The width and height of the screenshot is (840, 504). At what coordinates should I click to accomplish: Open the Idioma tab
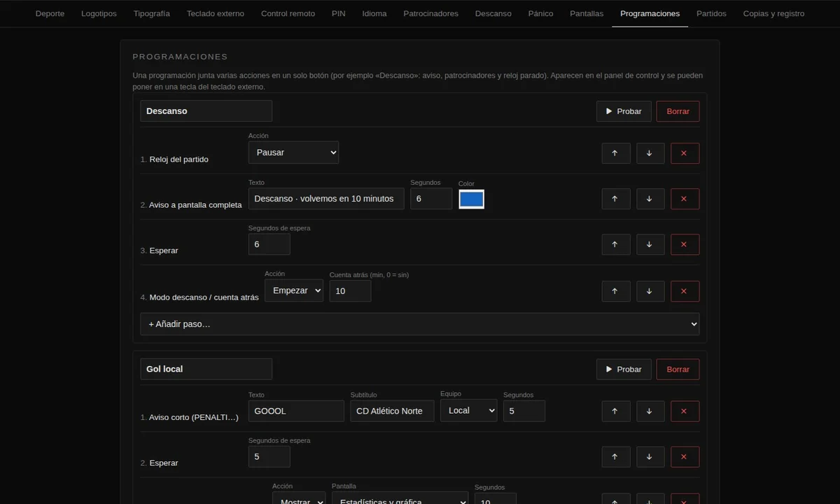[x=374, y=13]
